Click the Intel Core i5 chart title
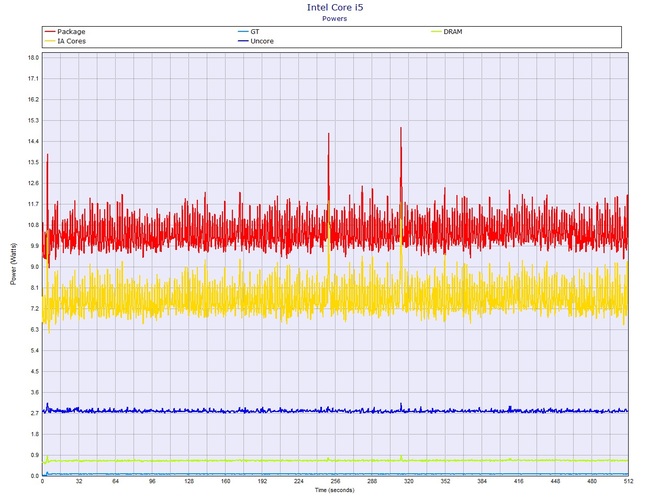This screenshot has height=502, width=670. click(x=335, y=7)
